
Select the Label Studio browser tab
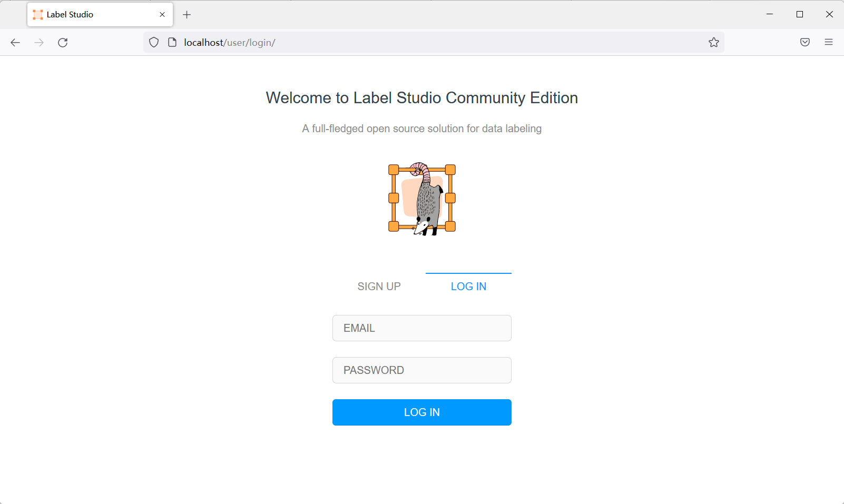click(100, 15)
